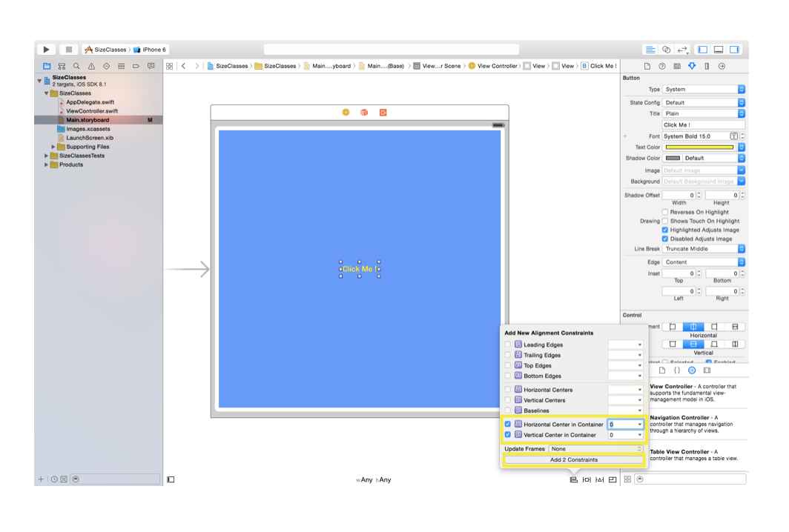Check Shows Touch On Highlight
789x532 pixels.
(x=664, y=222)
